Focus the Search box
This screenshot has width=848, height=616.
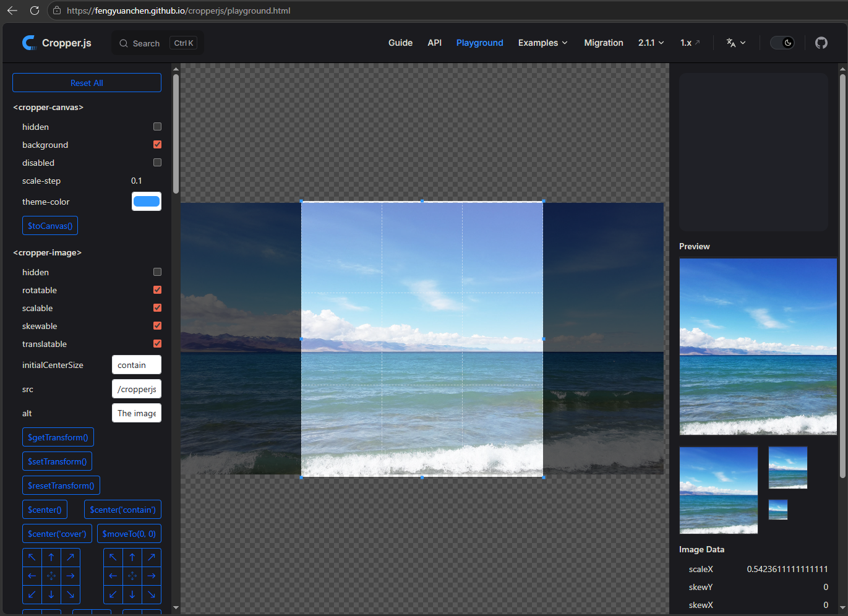pos(158,43)
